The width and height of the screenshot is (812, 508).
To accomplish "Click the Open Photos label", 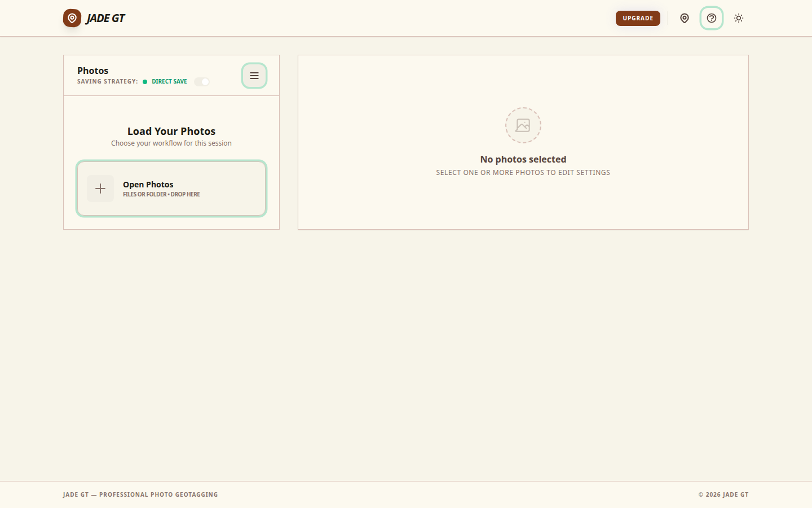I will click(x=148, y=185).
